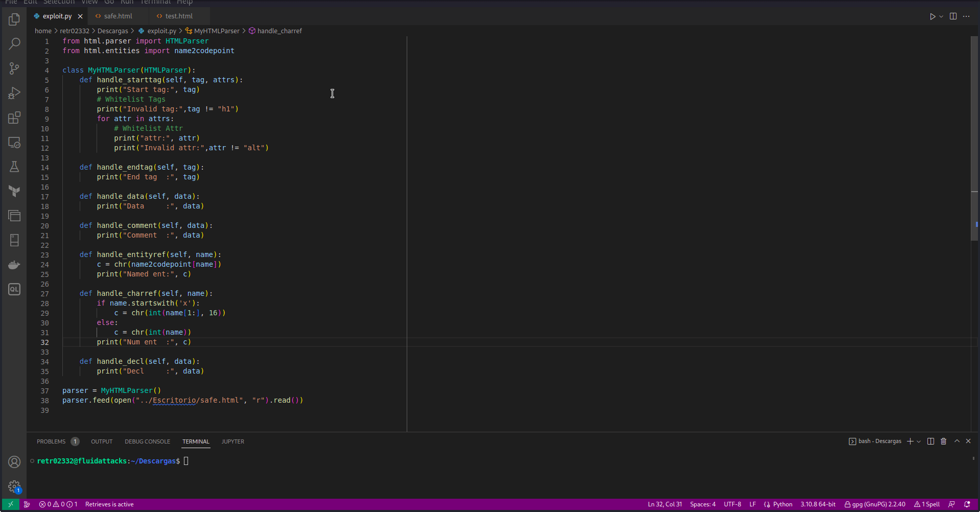Click the editor vertical scrollbar
The width and height of the screenshot is (980, 512).
pyautogui.click(x=974, y=138)
